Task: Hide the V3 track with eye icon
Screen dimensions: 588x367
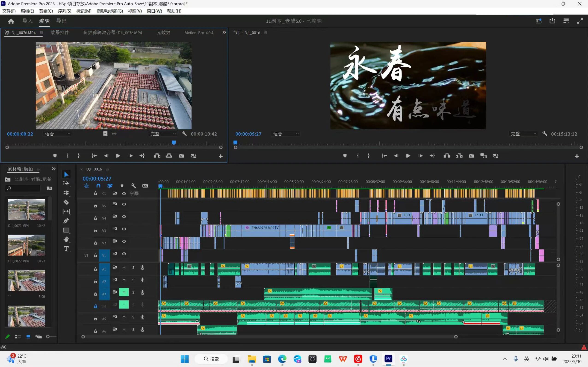Action: point(124,229)
